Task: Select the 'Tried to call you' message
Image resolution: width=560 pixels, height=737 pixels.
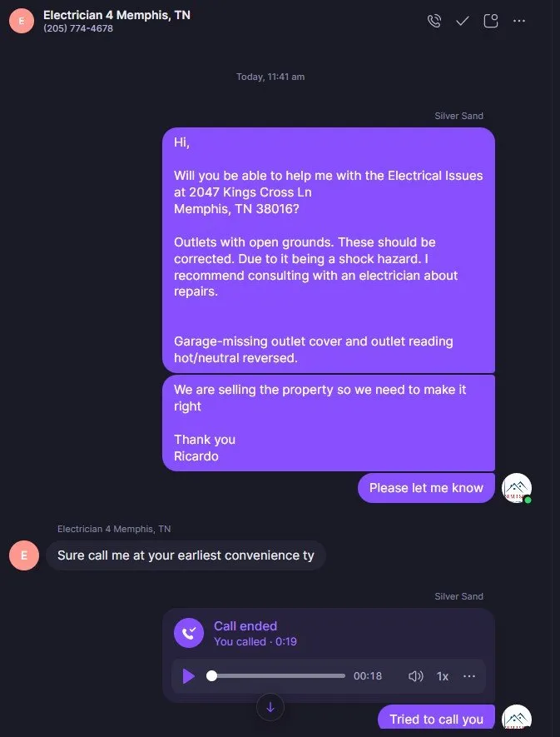Action: click(x=436, y=720)
